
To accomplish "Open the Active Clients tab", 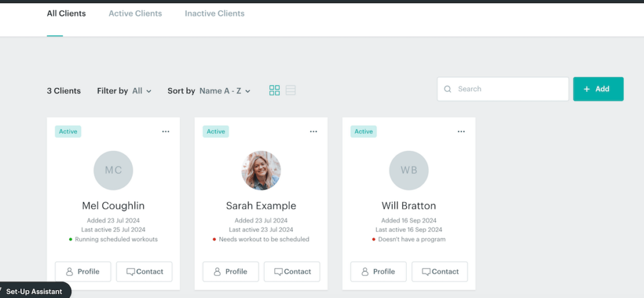I will 135,13.
